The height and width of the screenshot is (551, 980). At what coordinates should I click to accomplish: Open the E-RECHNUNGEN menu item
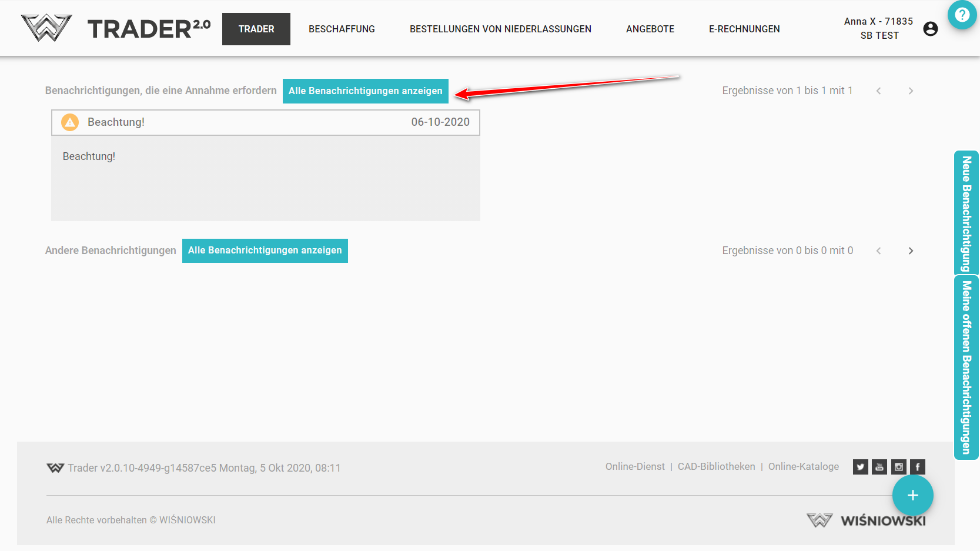click(x=744, y=29)
